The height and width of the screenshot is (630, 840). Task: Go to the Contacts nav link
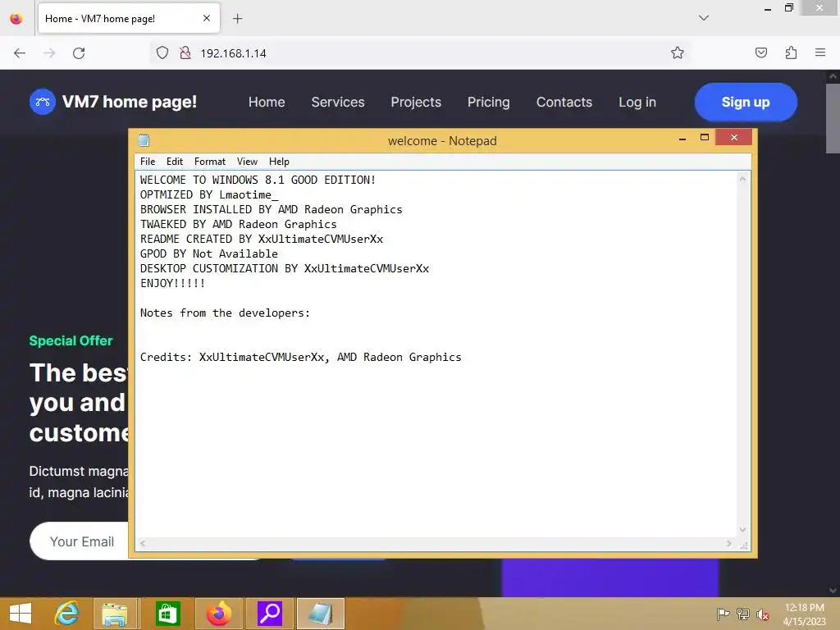(564, 102)
